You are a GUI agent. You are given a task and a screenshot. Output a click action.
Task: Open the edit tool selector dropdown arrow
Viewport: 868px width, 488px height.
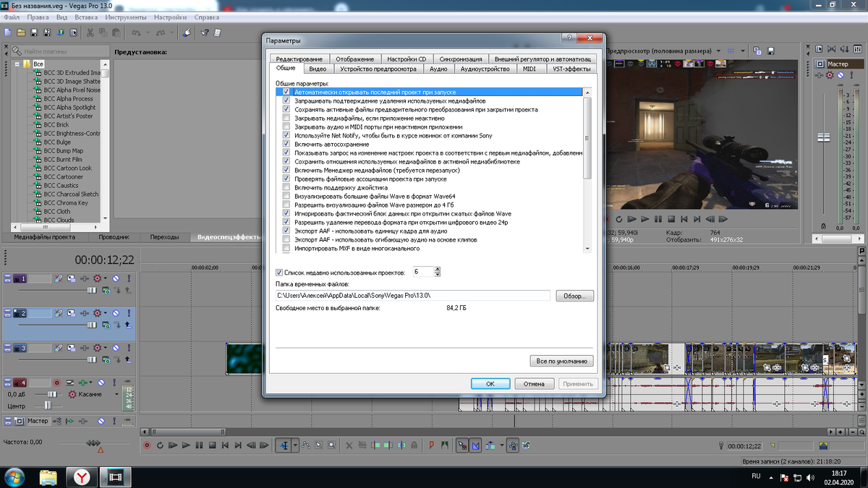pyautogui.click(x=295, y=445)
